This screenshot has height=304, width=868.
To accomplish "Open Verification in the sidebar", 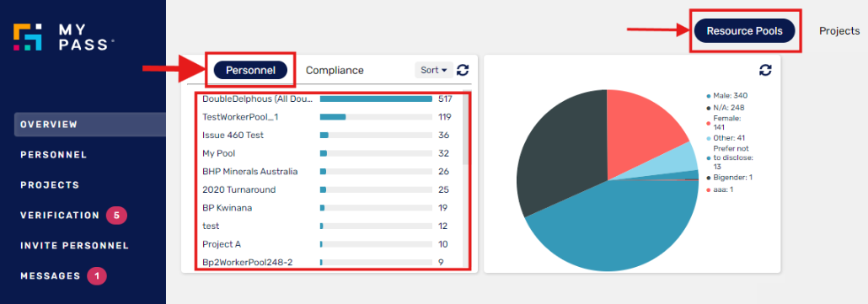I will click(x=60, y=215).
